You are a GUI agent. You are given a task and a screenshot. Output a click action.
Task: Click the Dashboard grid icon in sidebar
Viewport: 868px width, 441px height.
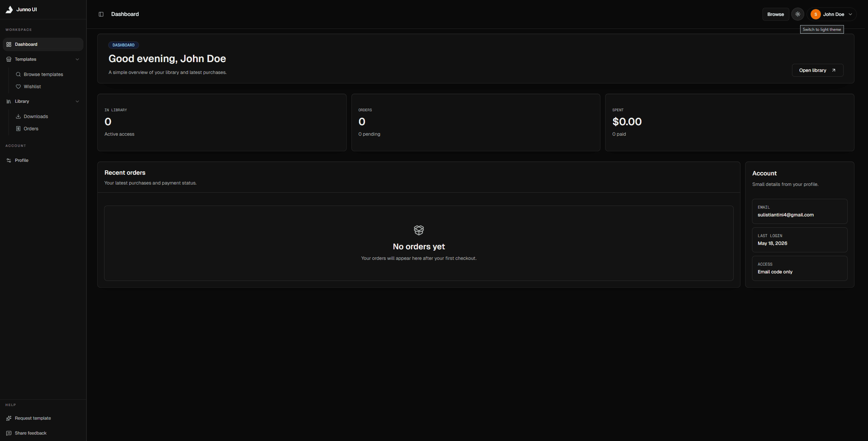(9, 44)
